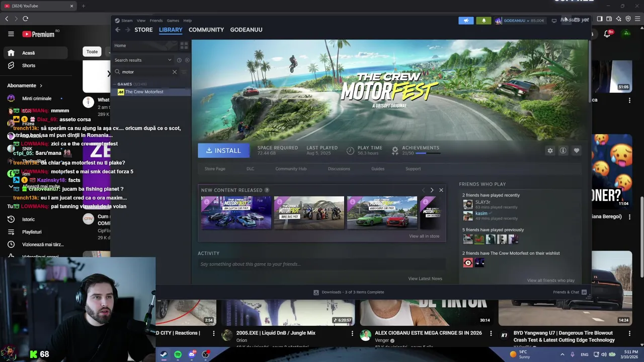Open GODEANUU account dropdown
The width and height of the screenshot is (644, 362).
(517, 21)
